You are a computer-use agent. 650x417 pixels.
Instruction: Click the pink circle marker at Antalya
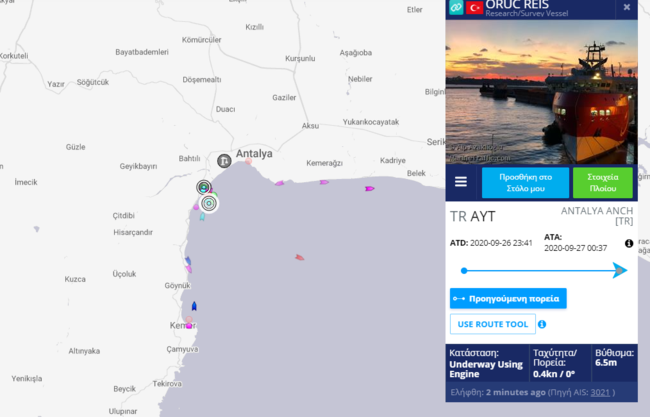tap(248, 161)
